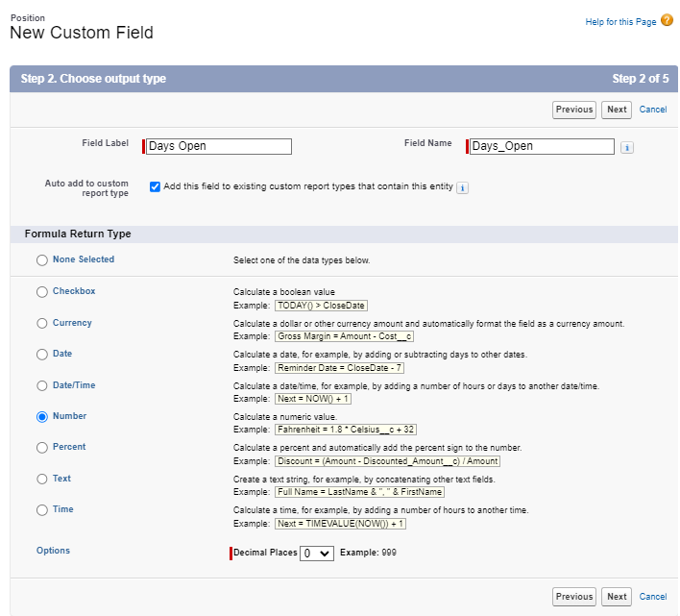Pick the Date/Time return type
680x616 pixels.
tap(41, 386)
